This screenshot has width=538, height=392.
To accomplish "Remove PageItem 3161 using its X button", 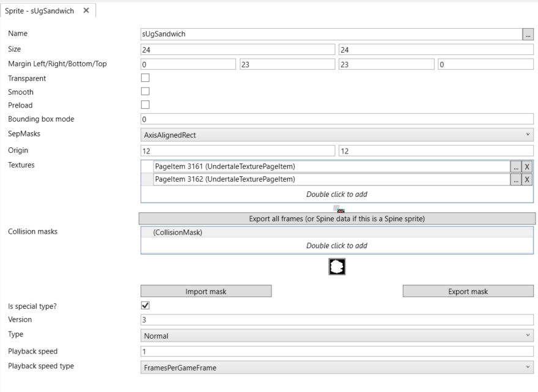I will [527, 167].
